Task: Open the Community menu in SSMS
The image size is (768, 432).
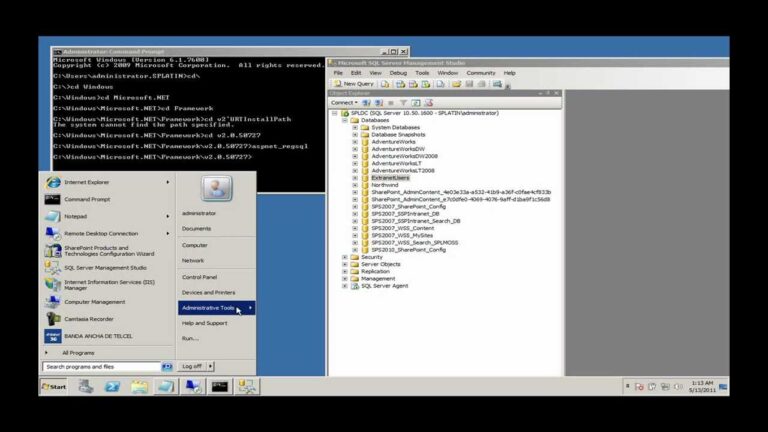Action: point(480,73)
